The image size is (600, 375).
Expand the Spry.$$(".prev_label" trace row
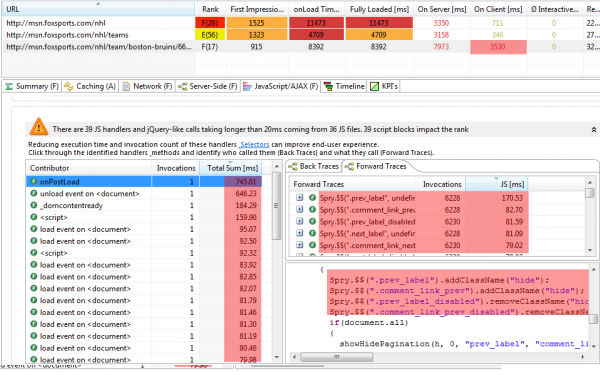pyautogui.click(x=300, y=198)
